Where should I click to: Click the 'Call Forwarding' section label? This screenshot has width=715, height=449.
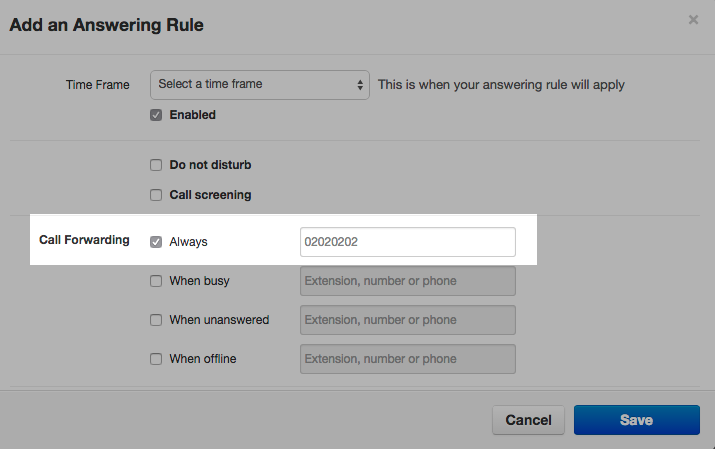click(x=84, y=240)
